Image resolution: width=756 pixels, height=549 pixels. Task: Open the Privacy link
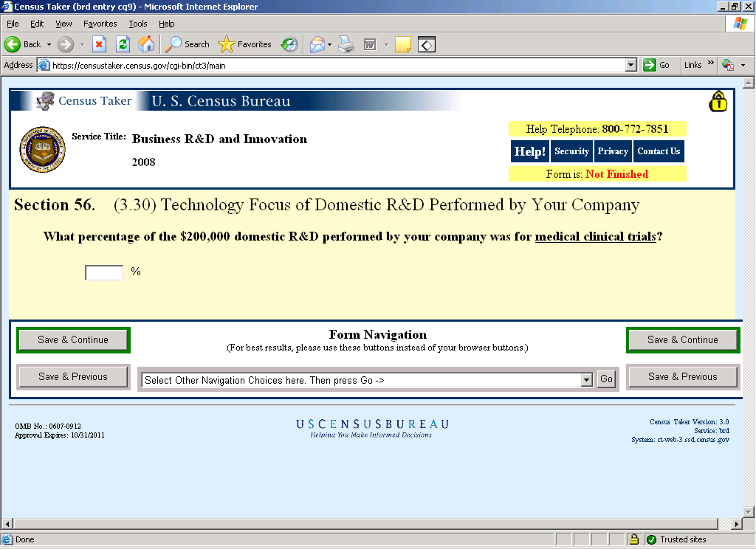pos(612,151)
